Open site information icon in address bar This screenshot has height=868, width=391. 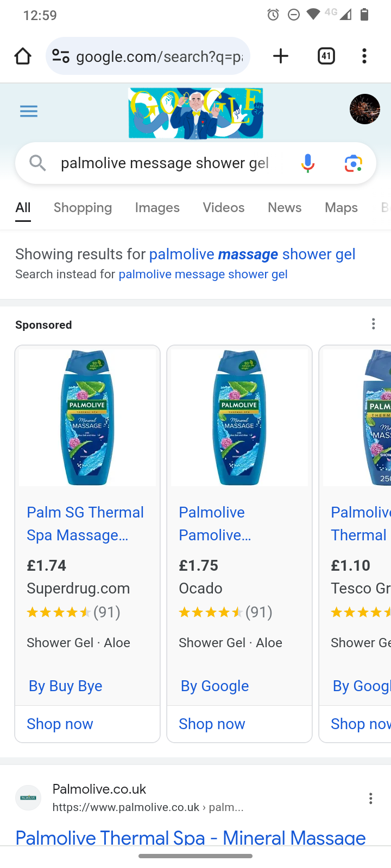tap(60, 56)
